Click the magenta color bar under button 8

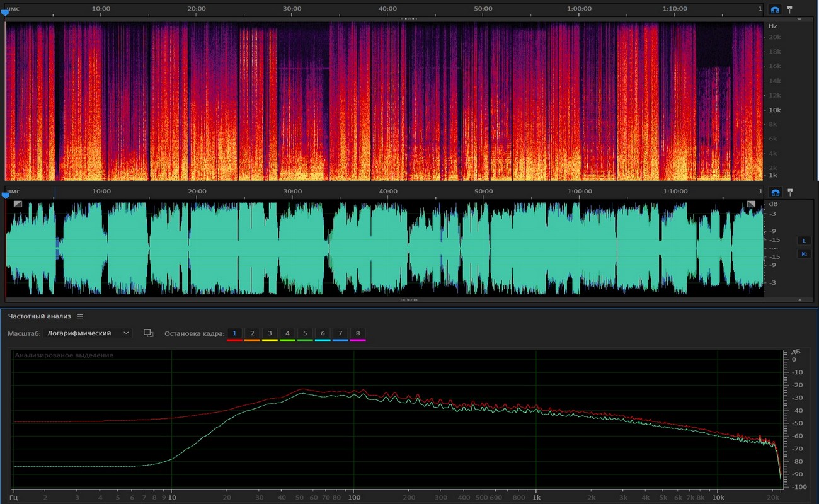[x=358, y=341]
